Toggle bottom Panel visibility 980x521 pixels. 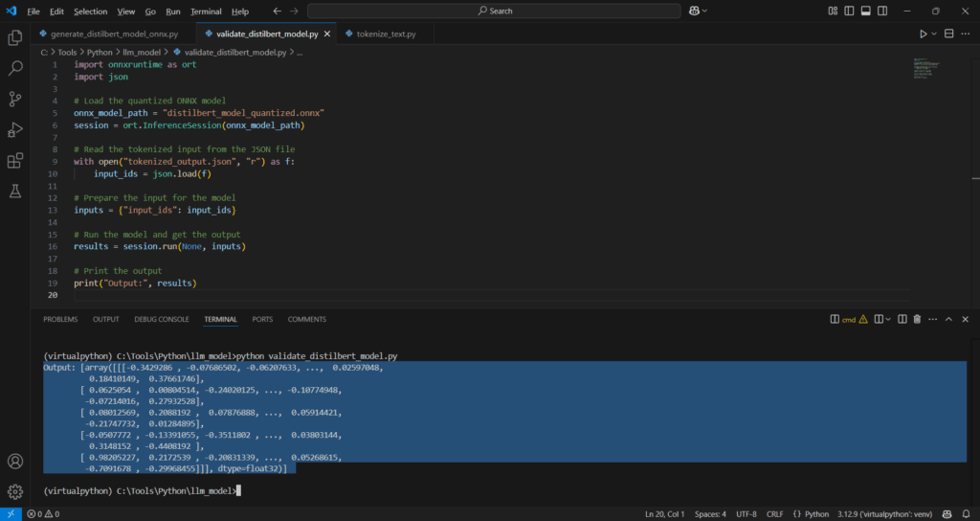[x=865, y=11]
